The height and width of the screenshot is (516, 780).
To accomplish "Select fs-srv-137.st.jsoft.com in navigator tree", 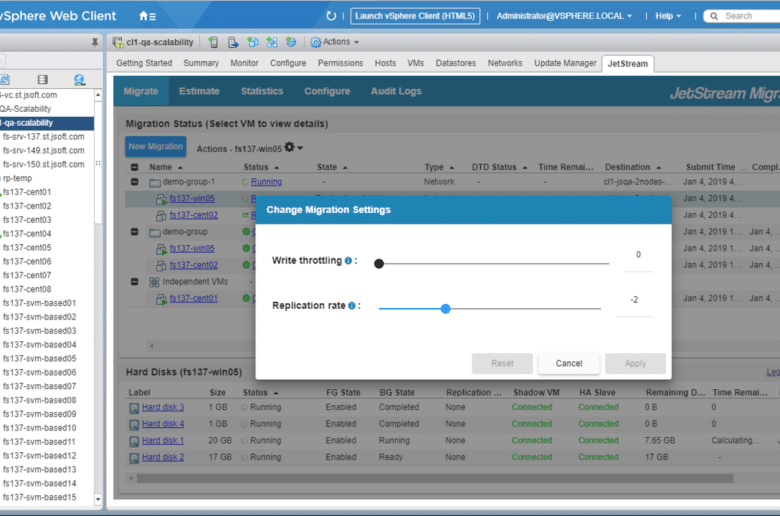I will pyautogui.click(x=44, y=136).
